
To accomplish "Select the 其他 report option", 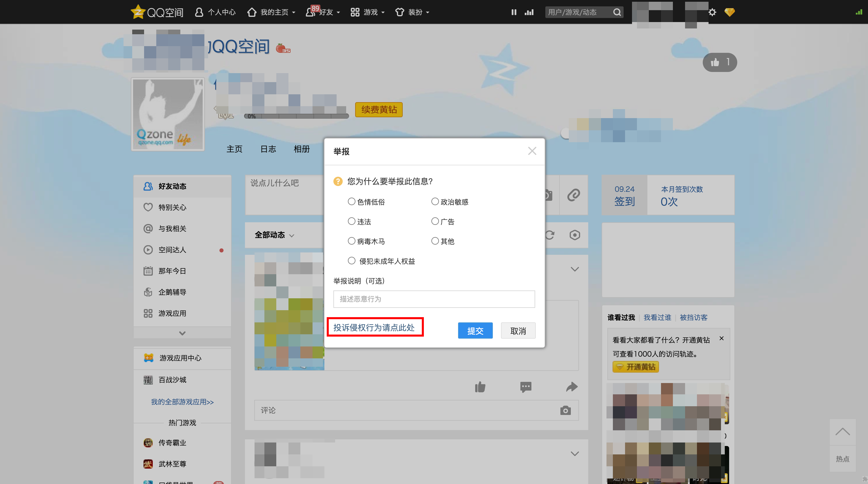I will click(435, 241).
